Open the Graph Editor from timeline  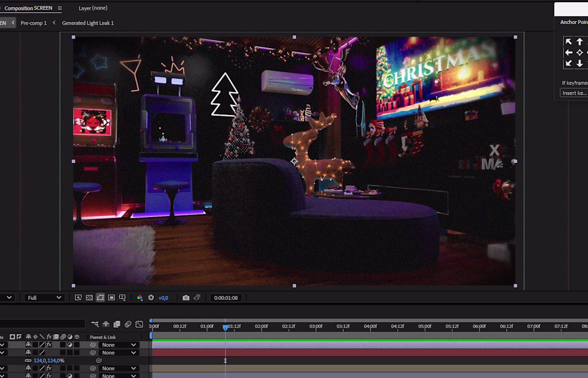pos(139,324)
